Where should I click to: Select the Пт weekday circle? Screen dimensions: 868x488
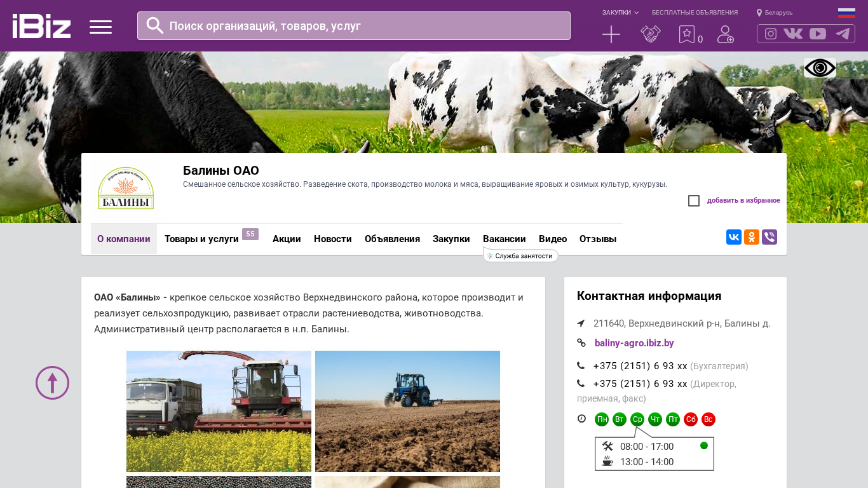click(x=673, y=419)
